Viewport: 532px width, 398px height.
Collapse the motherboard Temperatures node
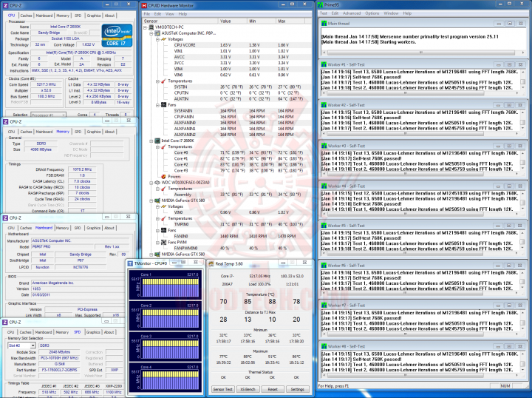click(157, 81)
